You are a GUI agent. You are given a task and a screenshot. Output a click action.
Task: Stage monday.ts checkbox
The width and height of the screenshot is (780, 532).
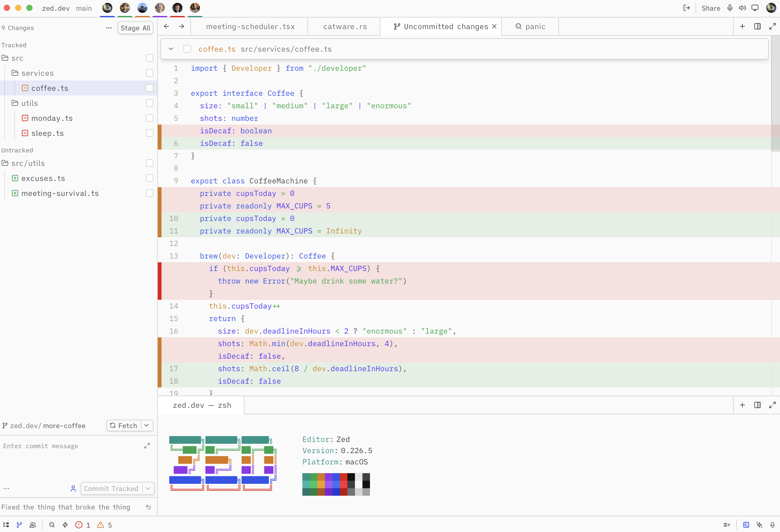click(150, 118)
